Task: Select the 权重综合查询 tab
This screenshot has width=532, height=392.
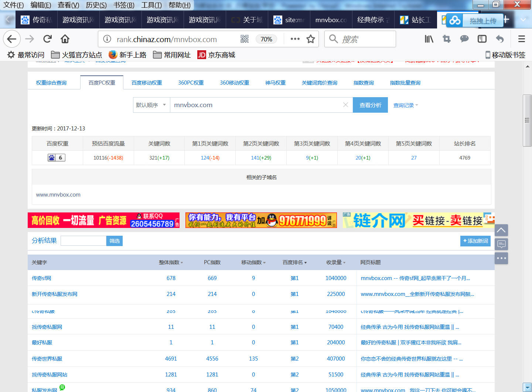Action: pos(51,83)
